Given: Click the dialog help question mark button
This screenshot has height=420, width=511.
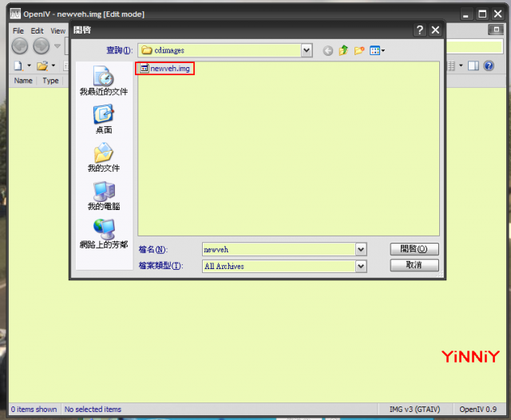Looking at the screenshot, I should [x=420, y=30].
